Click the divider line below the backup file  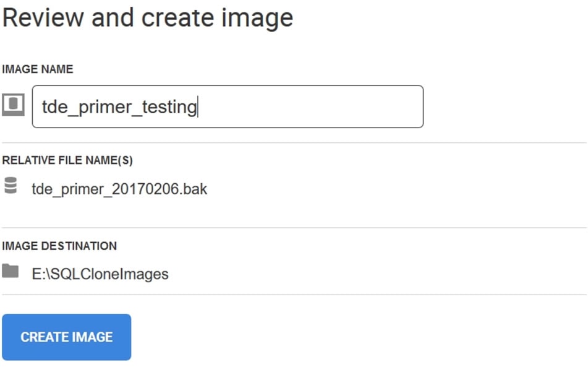294,228
